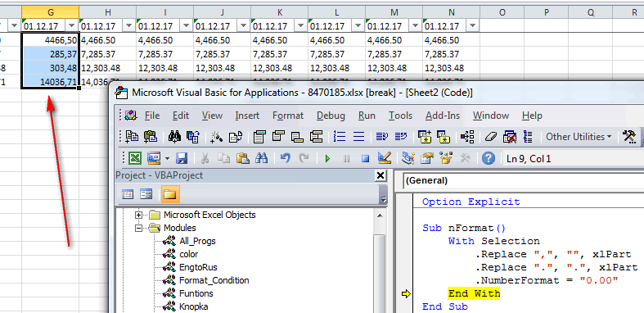The width and height of the screenshot is (644, 313).
Task: Click the Run Sub green play icon
Action: [x=327, y=158]
